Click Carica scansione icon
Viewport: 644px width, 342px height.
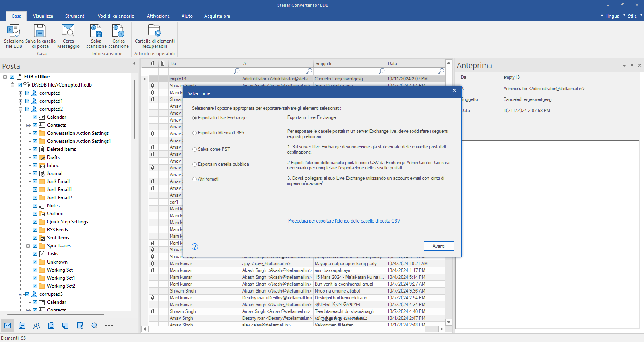(x=118, y=36)
